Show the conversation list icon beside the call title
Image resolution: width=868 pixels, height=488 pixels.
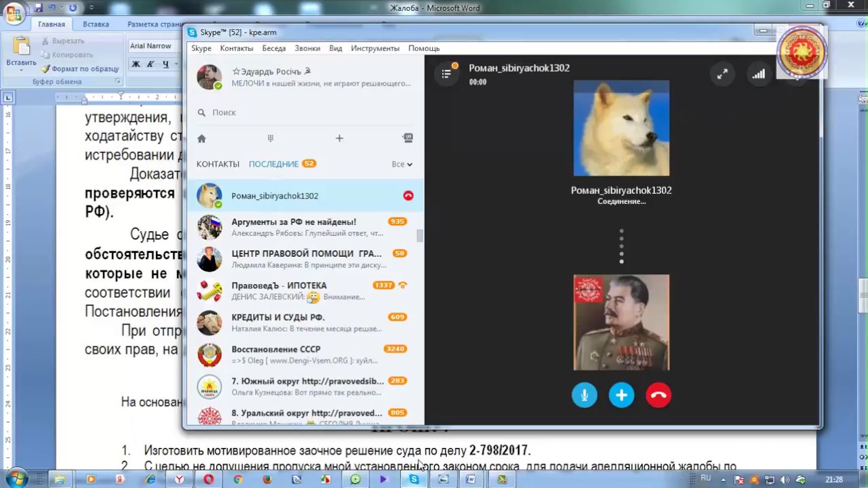[x=446, y=73]
